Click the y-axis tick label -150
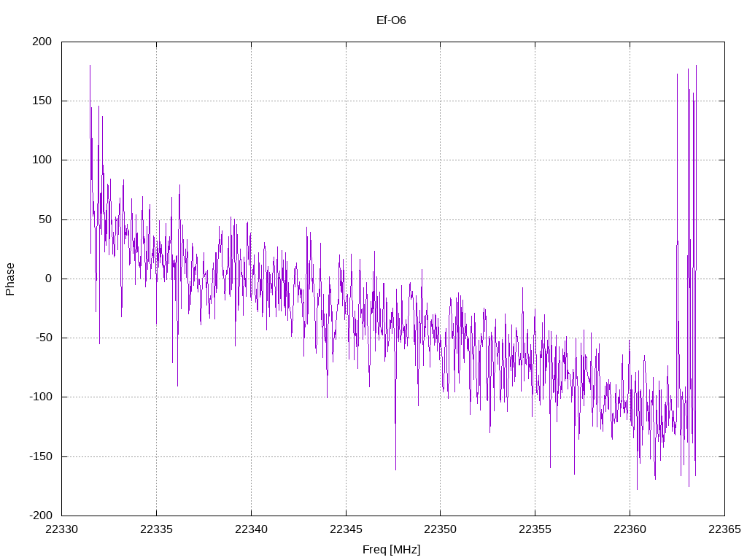 coord(41,456)
